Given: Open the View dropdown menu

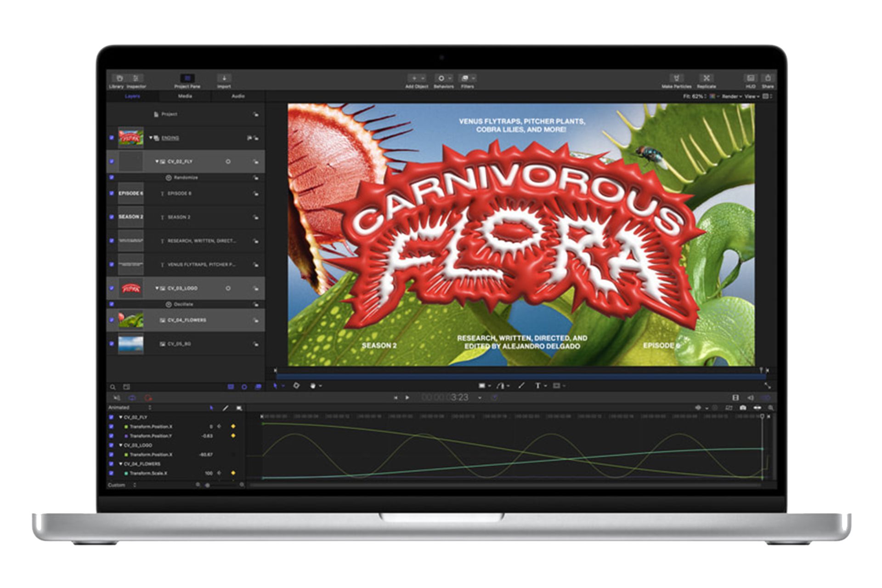Looking at the screenshot, I should pos(752,96).
